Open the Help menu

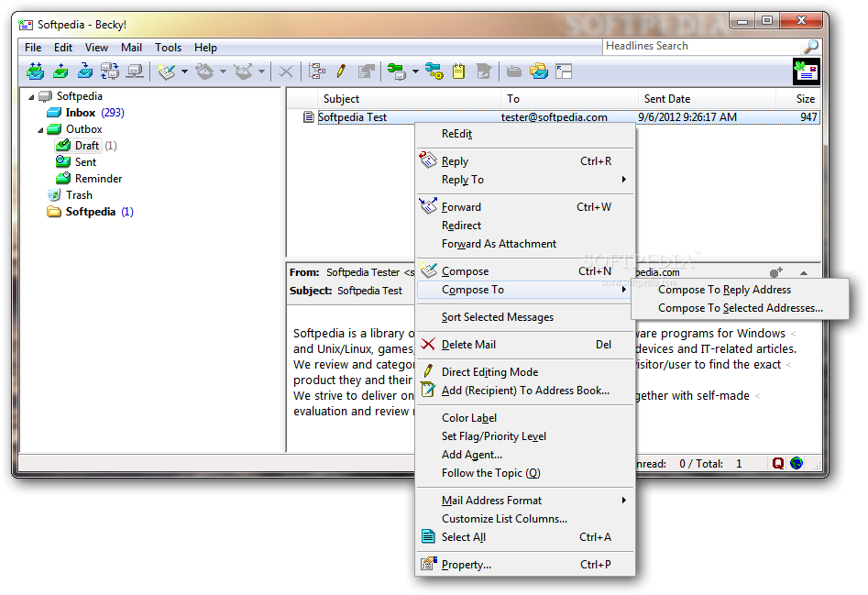pos(205,48)
